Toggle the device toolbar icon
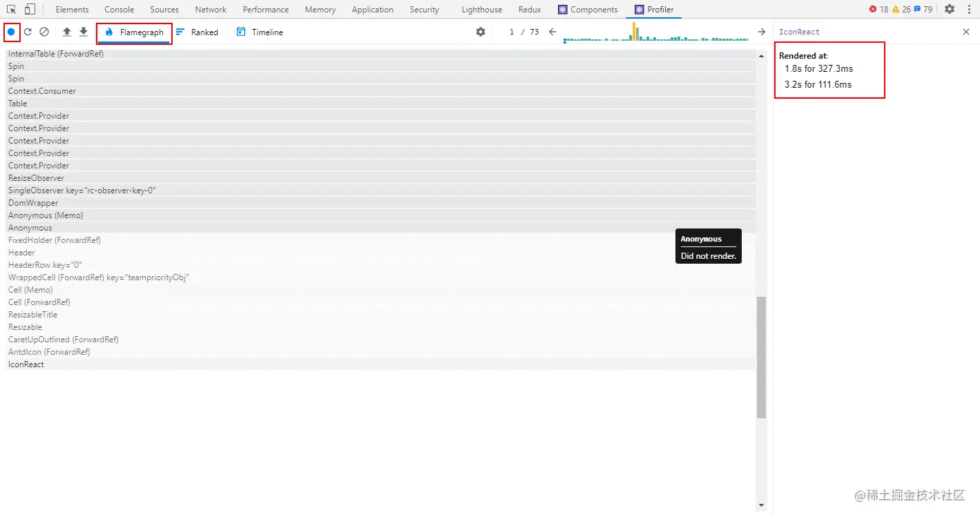This screenshot has width=980, height=517. pos(30,10)
